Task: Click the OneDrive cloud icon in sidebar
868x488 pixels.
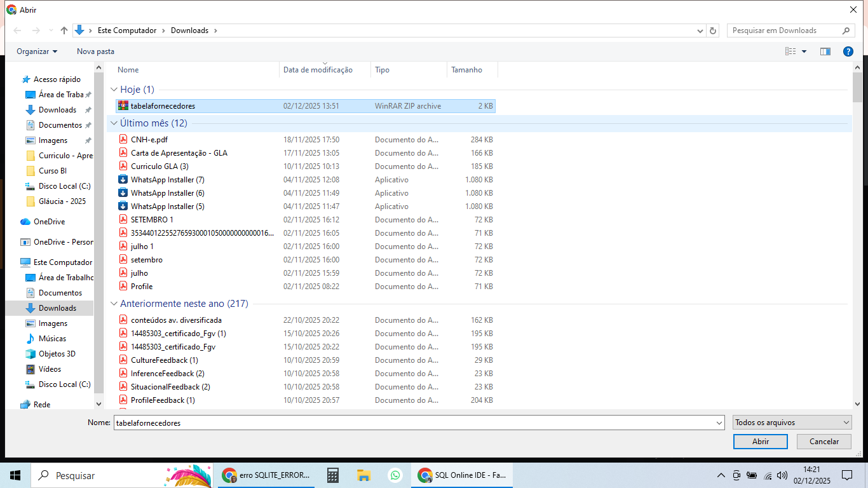Action: click(x=25, y=222)
